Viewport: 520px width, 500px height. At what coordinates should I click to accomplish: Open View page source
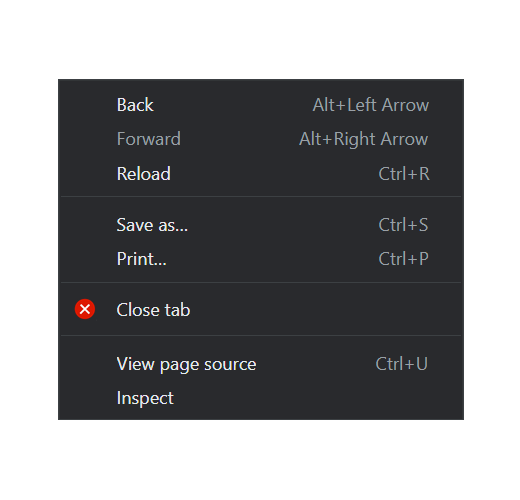pyautogui.click(x=261, y=364)
